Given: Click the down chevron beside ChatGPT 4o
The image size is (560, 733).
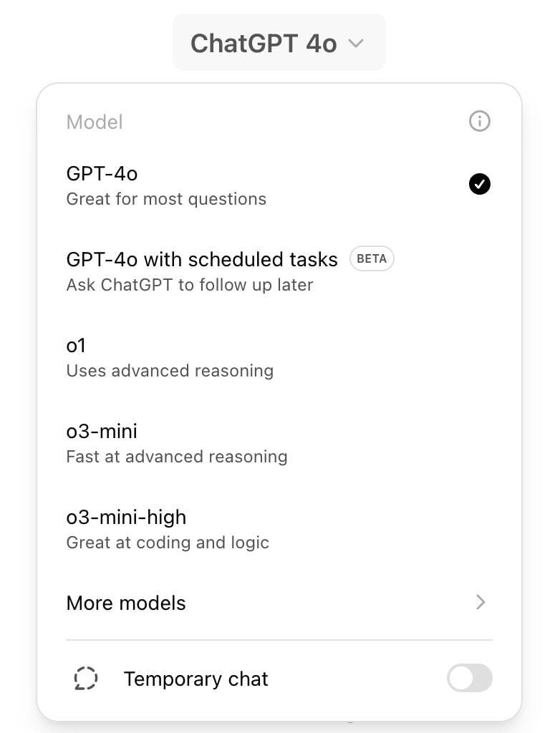Looking at the screenshot, I should click(356, 44).
